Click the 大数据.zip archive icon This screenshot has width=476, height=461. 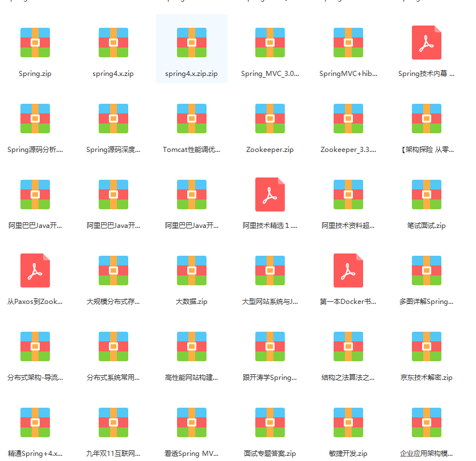point(192,270)
